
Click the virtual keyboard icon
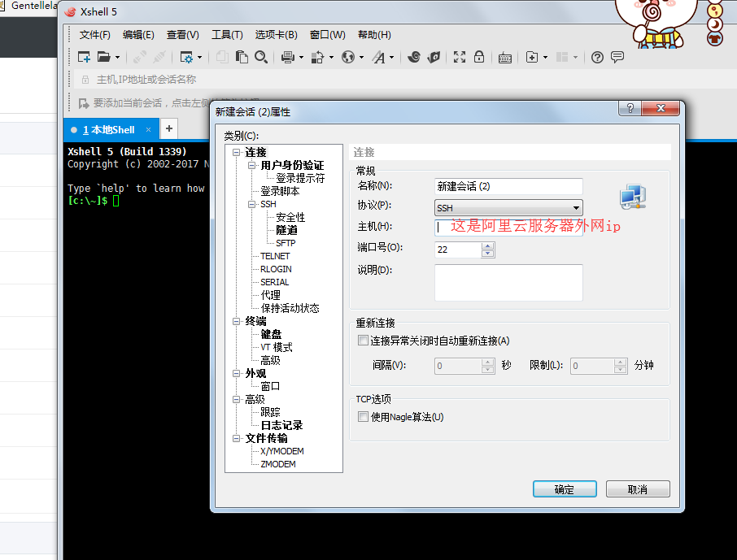click(505, 58)
